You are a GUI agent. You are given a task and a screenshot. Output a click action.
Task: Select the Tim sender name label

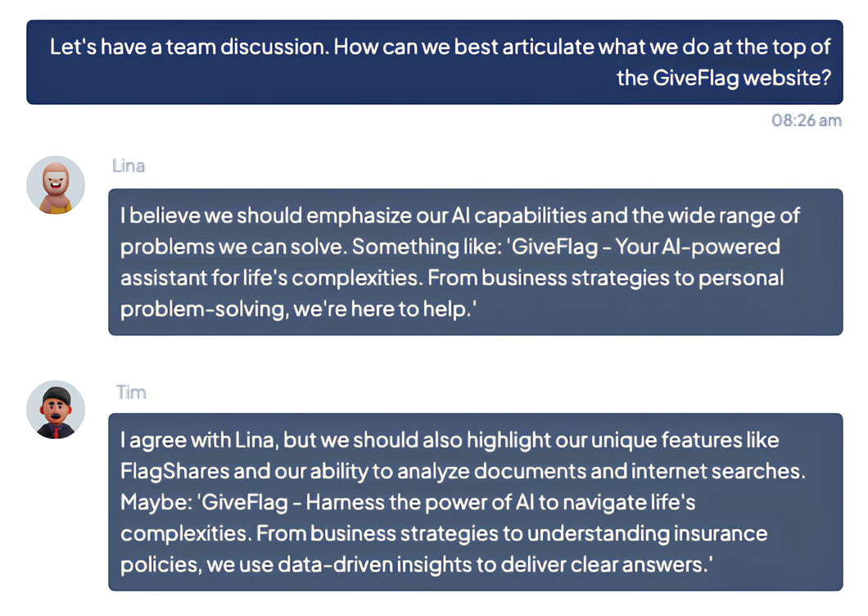pos(131,392)
